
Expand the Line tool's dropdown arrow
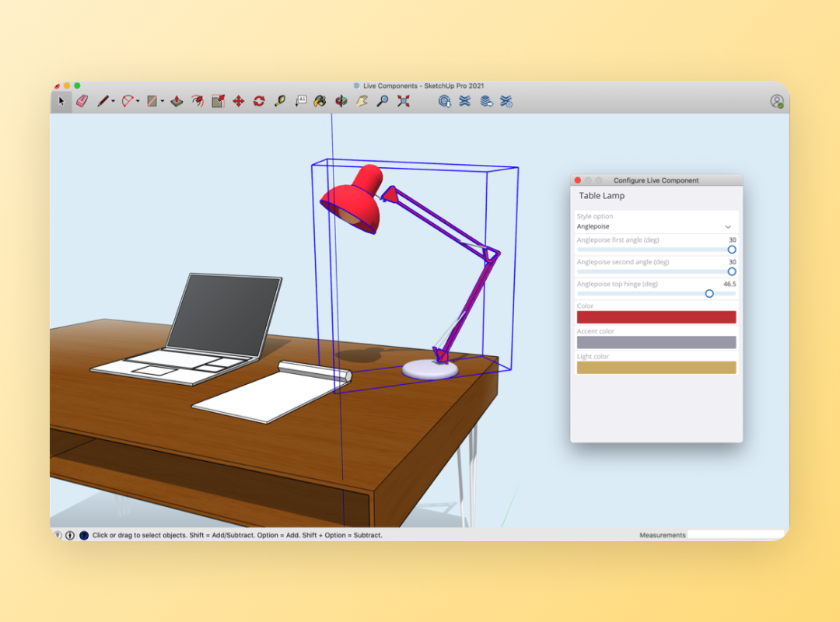[112, 102]
